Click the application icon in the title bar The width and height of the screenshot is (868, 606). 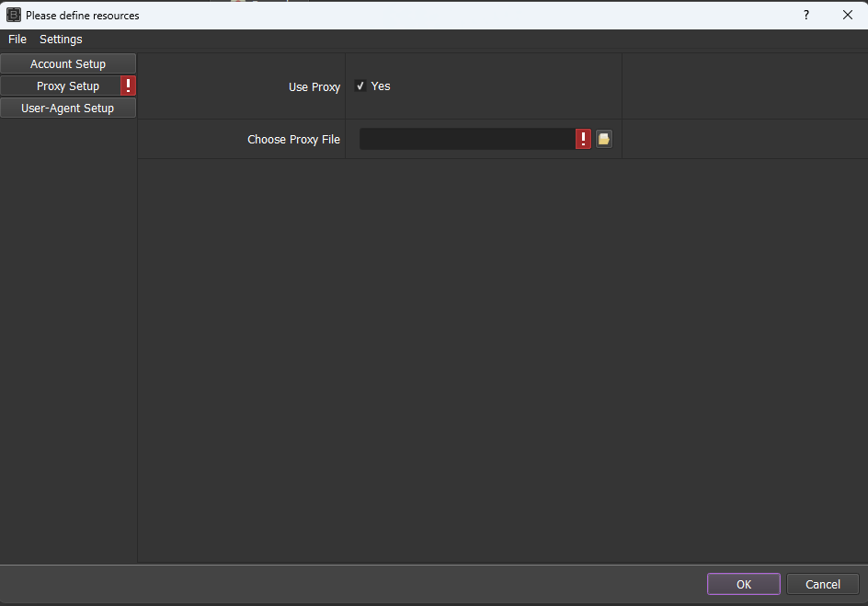[14, 15]
